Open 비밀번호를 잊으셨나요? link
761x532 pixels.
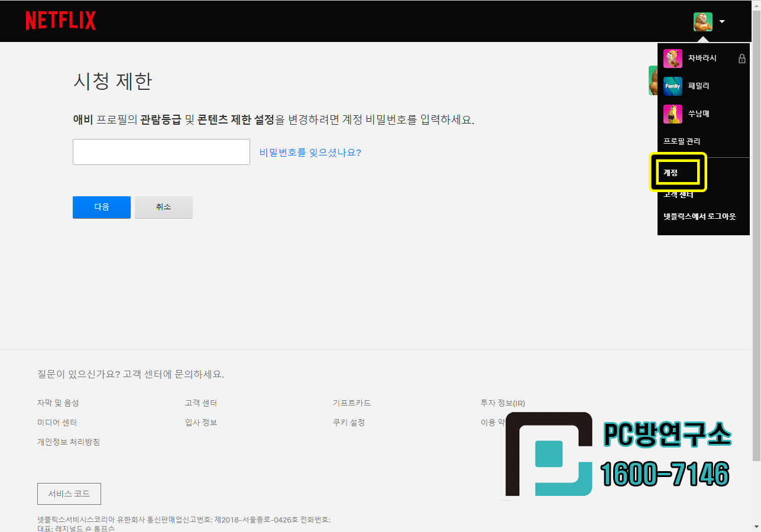(x=310, y=153)
